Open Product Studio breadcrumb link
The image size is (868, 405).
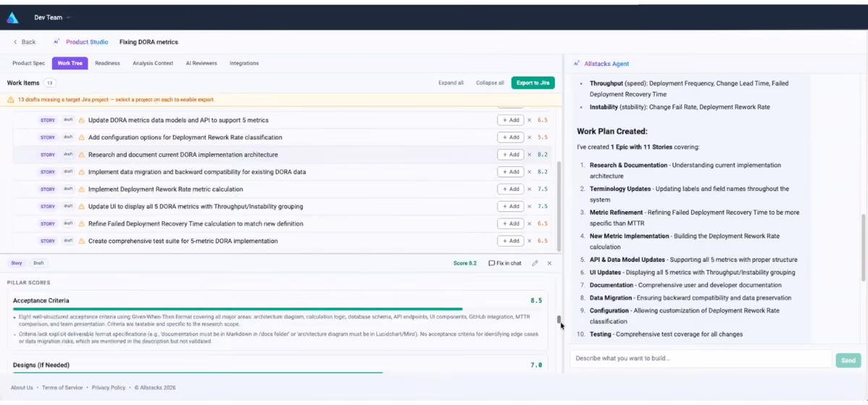pyautogui.click(x=87, y=42)
